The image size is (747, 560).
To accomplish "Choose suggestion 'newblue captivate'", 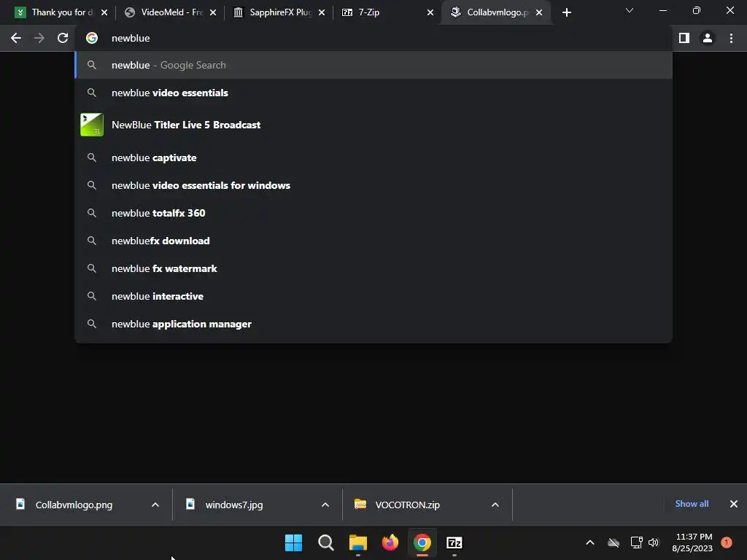I will pos(373,157).
